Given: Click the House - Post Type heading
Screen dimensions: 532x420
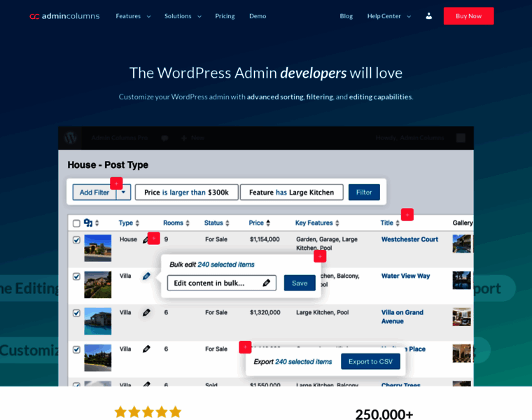Looking at the screenshot, I should pos(108,165).
